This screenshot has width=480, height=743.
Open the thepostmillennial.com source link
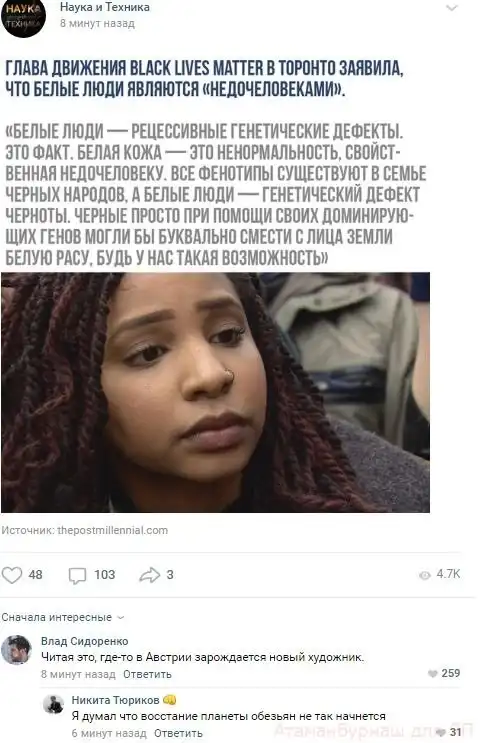click(x=112, y=530)
